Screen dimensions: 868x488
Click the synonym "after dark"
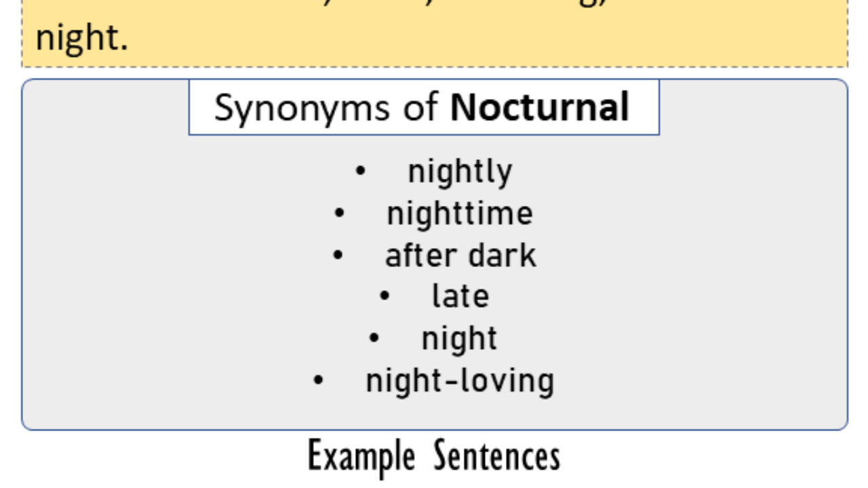[x=460, y=256]
